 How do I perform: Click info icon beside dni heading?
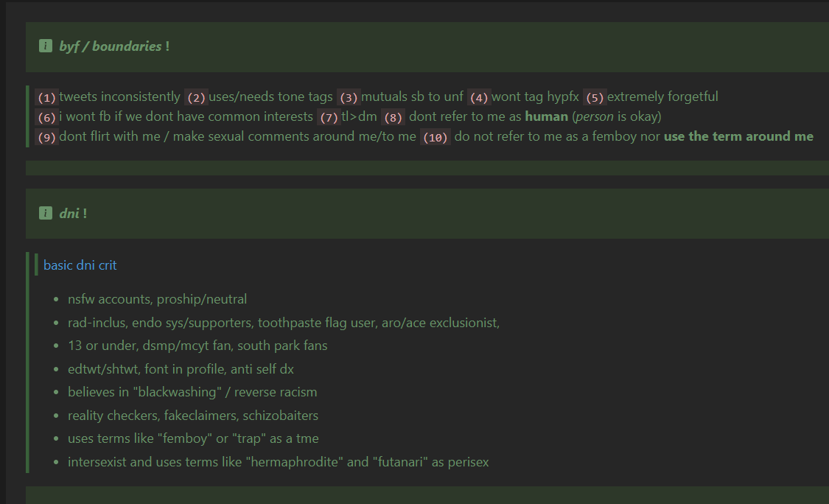(46, 213)
